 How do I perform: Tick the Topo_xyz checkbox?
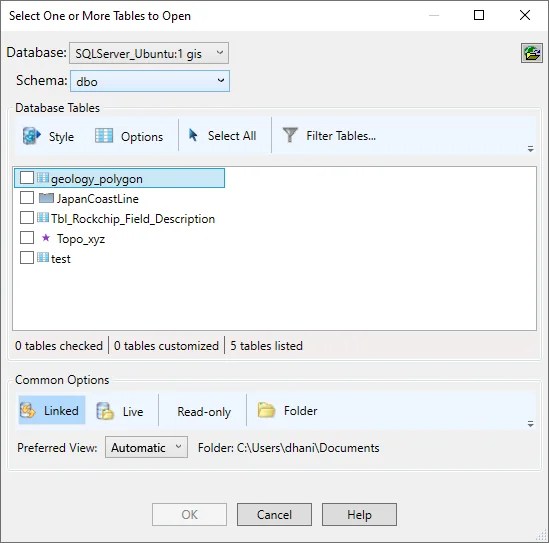[27, 238]
